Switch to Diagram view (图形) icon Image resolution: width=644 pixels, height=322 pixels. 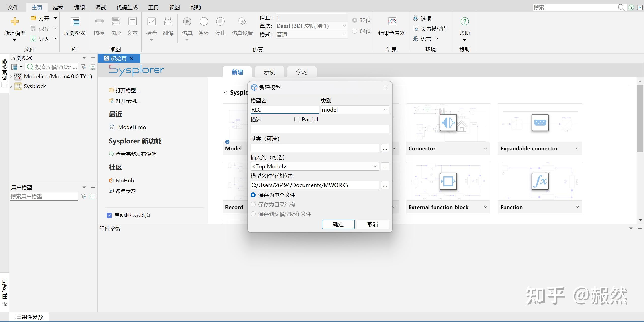click(116, 21)
